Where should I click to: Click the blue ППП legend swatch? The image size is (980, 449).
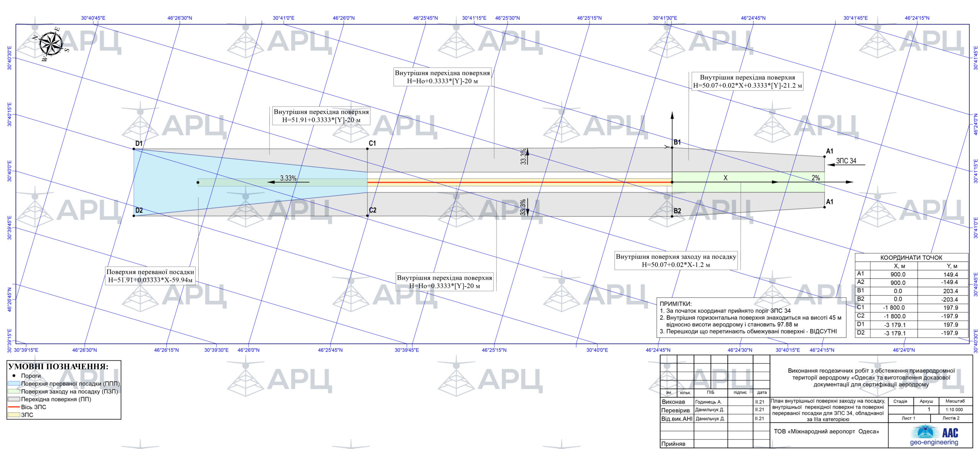coord(14,384)
